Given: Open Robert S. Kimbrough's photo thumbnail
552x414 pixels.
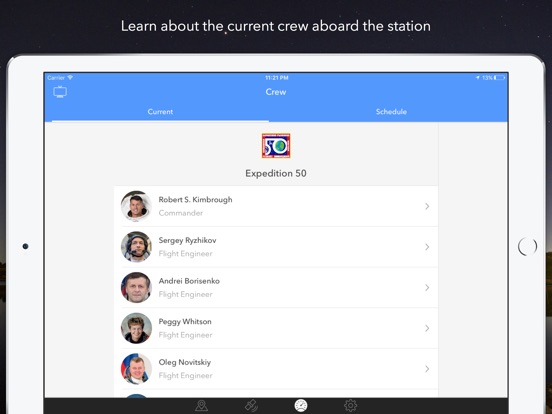Looking at the screenshot, I should [x=136, y=206].
